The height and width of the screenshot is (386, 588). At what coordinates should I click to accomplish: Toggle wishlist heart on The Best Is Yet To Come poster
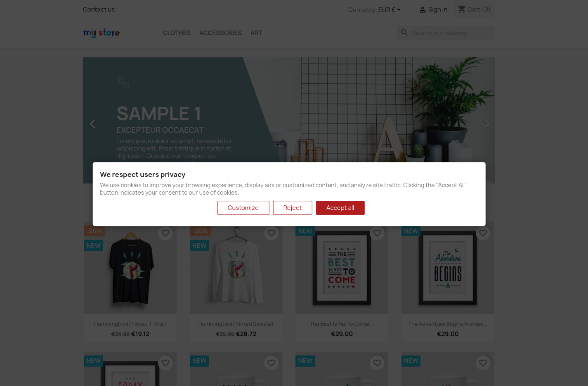[377, 233]
